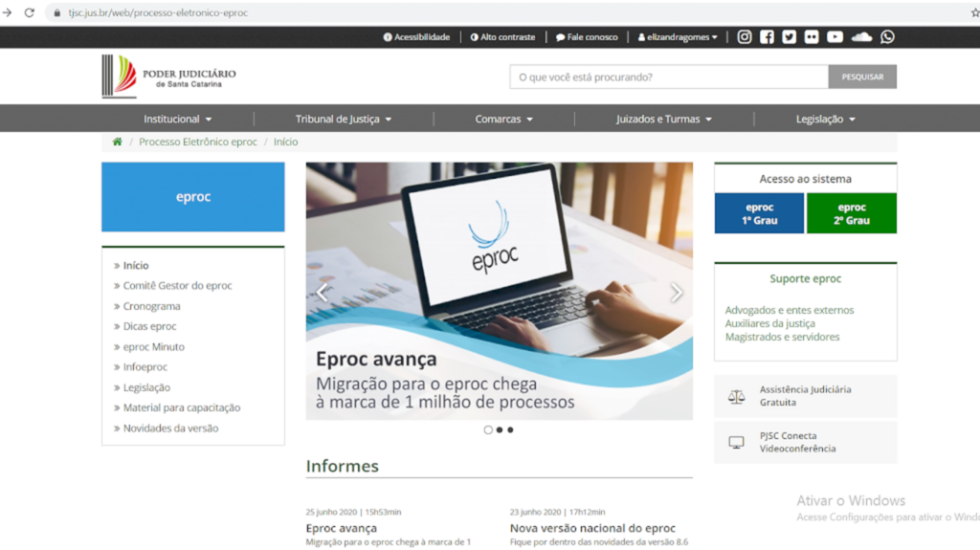Screen dimensions: 980x550
Task: Open Magistrados e servidores link
Action: tap(783, 337)
